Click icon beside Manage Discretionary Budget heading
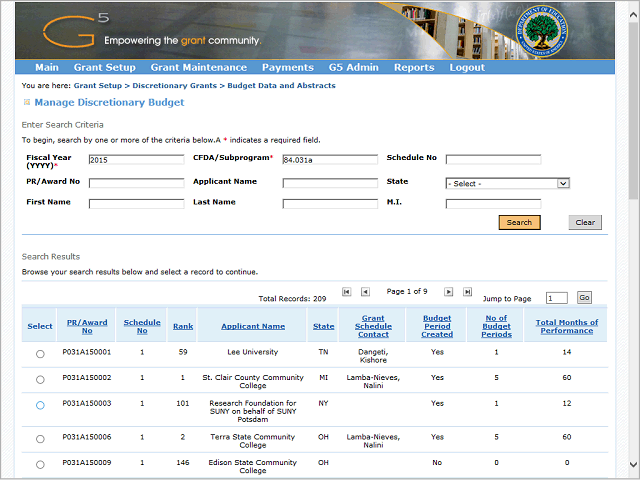The height and width of the screenshot is (480, 640). point(27,102)
